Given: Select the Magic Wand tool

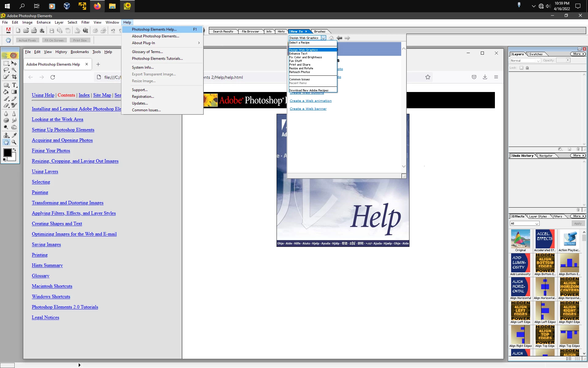Looking at the screenshot, I should tap(14, 70).
